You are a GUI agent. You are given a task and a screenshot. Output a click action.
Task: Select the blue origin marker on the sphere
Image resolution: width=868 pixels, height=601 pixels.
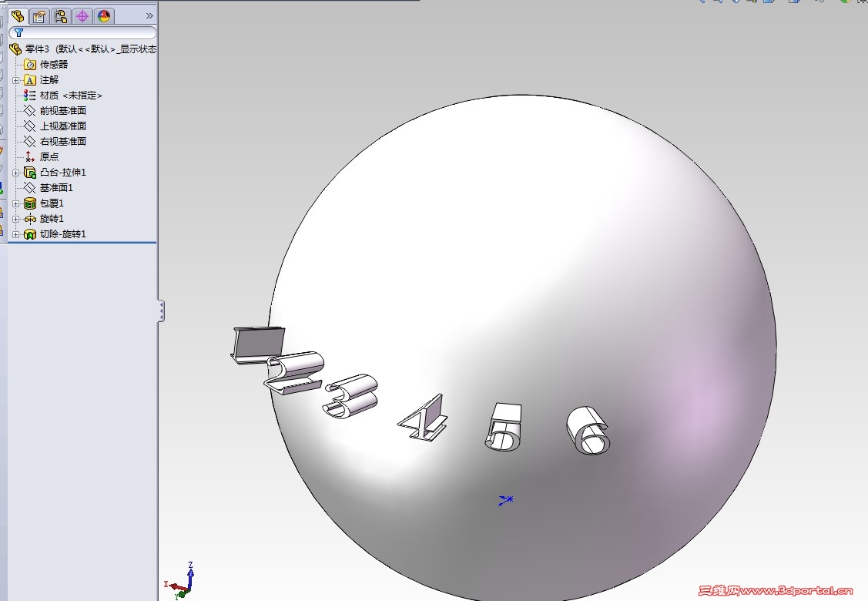tap(505, 500)
